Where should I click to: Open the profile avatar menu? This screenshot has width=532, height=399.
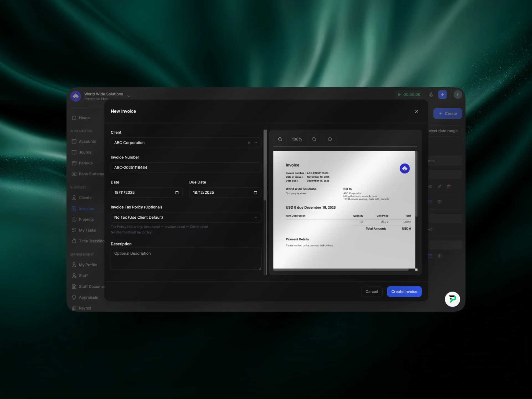[x=458, y=94]
